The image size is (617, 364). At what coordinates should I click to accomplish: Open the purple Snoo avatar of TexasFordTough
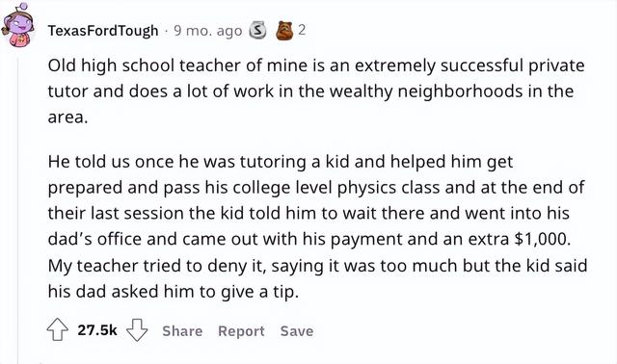[x=17, y=26]
